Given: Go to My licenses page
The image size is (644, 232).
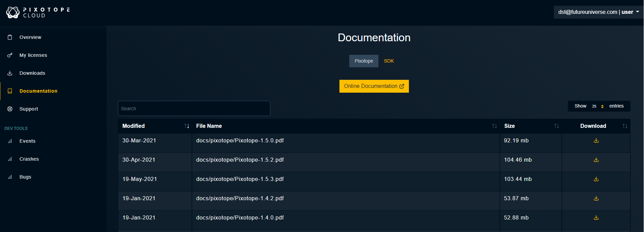Looking at the screenshot, I should [x=33, y=55].
